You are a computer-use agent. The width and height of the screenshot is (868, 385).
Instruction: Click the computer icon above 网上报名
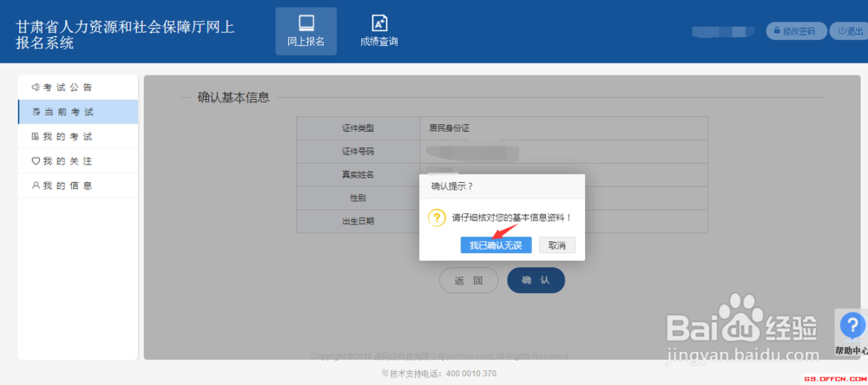coord(306,23)
